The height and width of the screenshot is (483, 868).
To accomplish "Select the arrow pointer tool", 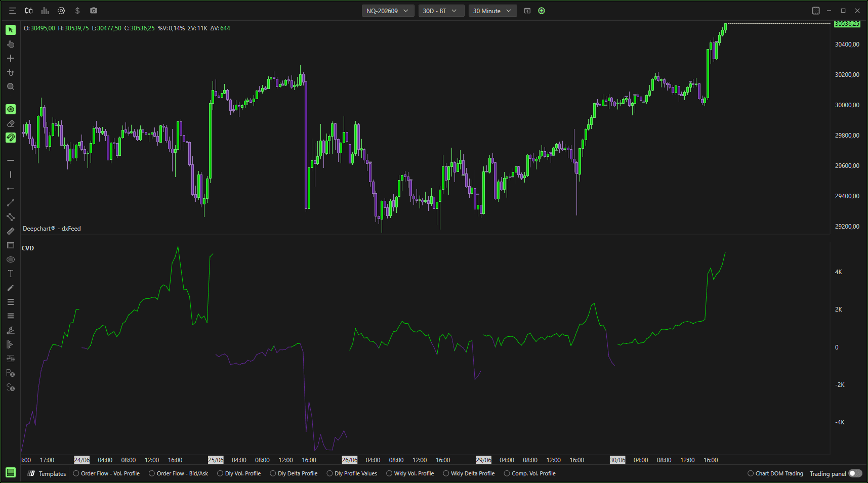I will tap(11, 30).
